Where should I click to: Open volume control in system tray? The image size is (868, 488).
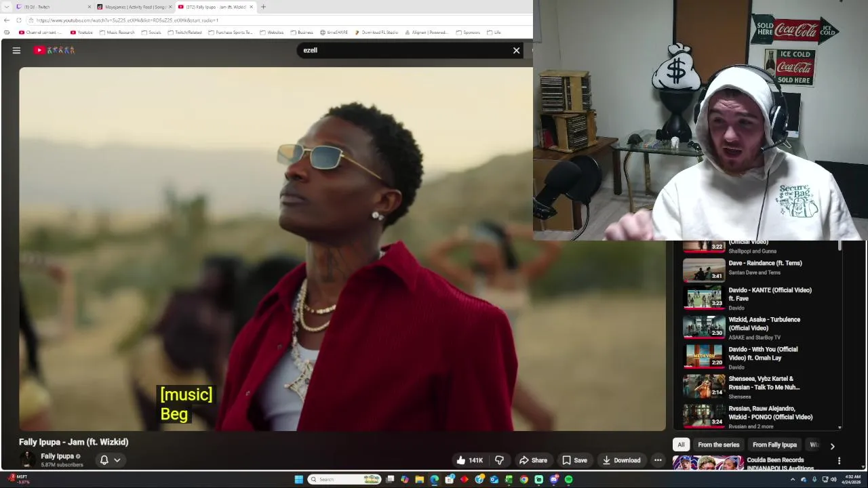833,479
